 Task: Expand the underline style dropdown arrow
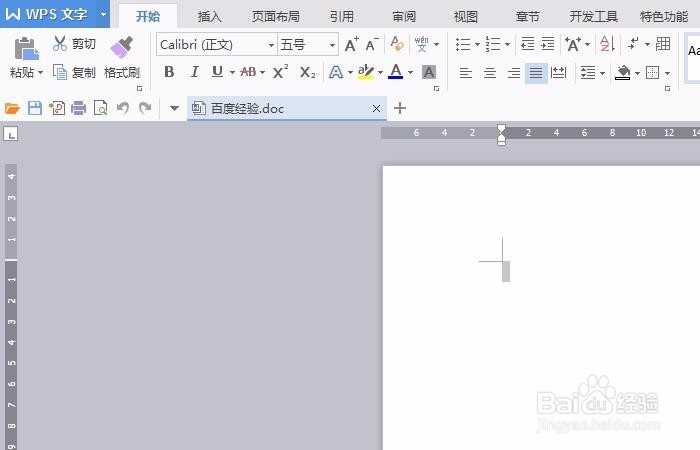click(x=232, y=72)
